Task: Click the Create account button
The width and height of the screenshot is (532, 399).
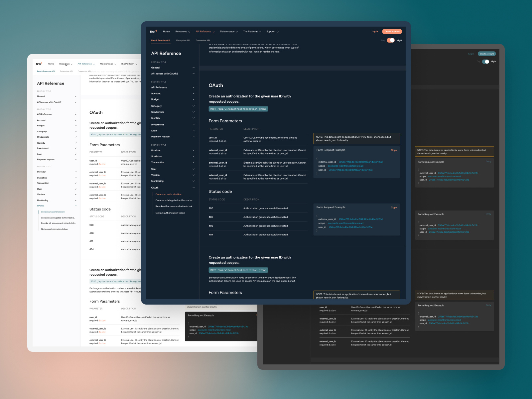Action: pyautogui.click(x=392, y=31)
